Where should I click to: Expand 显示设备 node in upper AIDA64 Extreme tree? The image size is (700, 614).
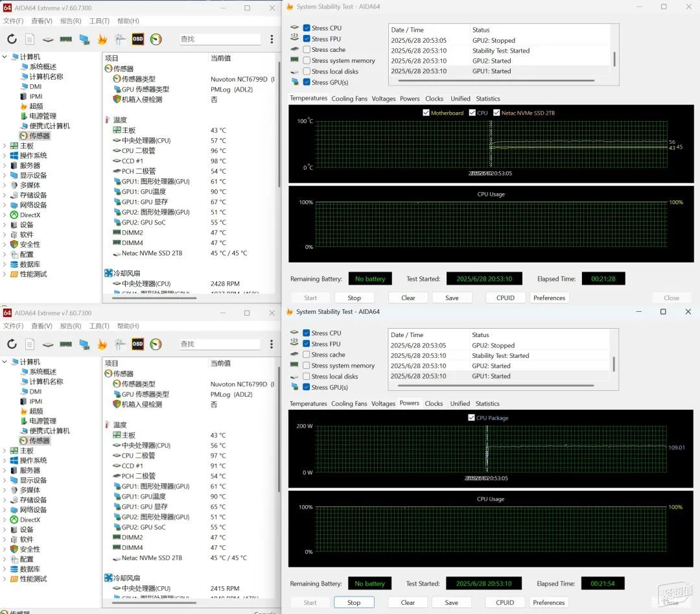5,176
